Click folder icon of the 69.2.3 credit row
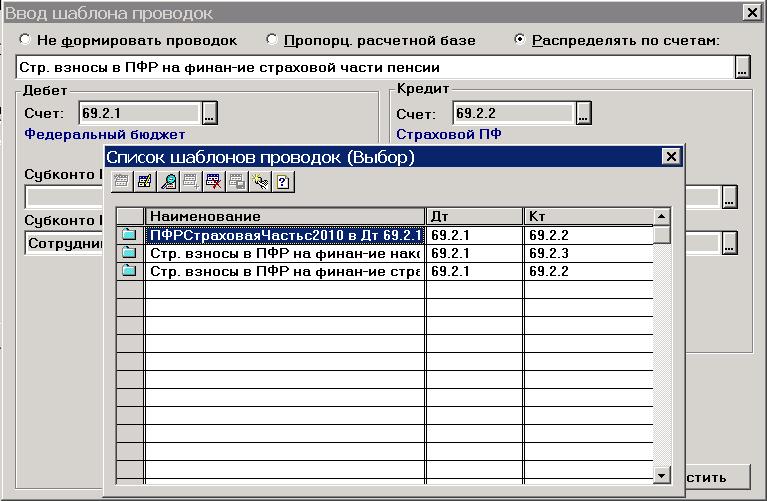The width and height of the screenshot is (767, 501). pyautogui.click(x=129, y=252)
